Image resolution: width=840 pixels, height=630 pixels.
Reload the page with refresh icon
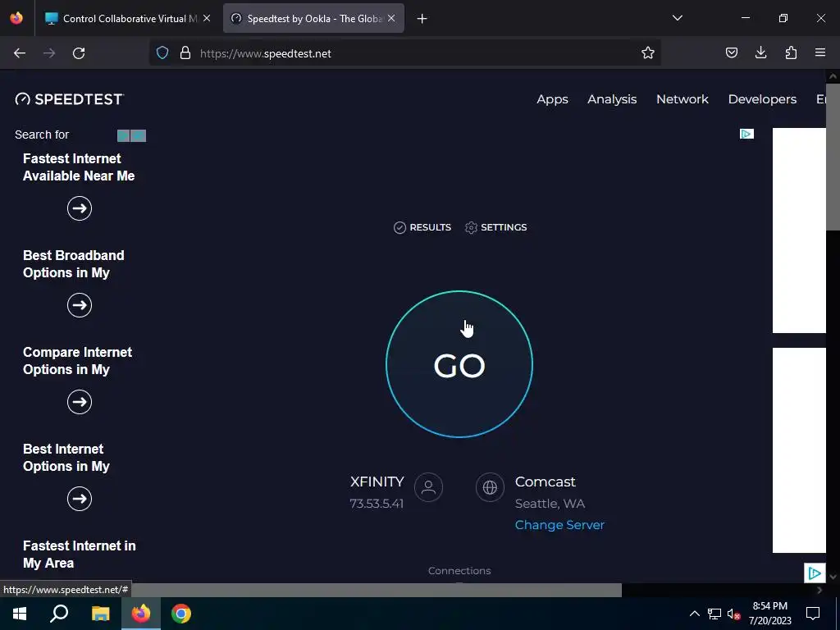coord(79,53)
